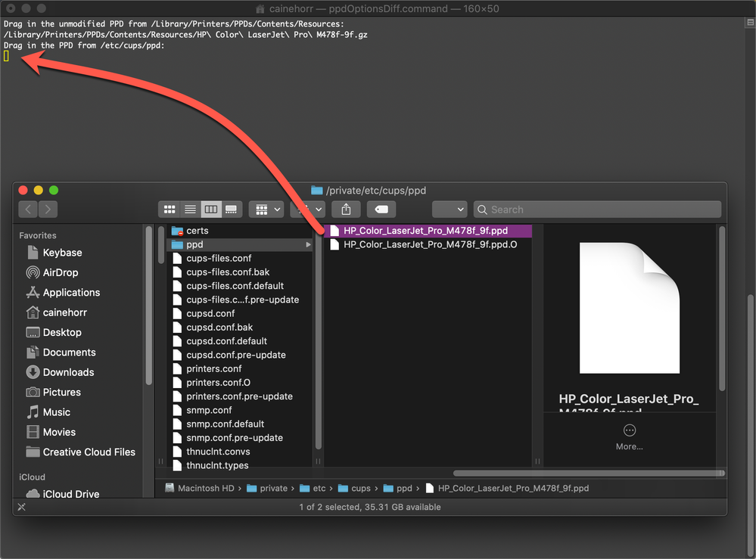The height and width of the screenshot is (559, 756).
Task: Click ppd in the path bar
Action: [x=398, y=488]
